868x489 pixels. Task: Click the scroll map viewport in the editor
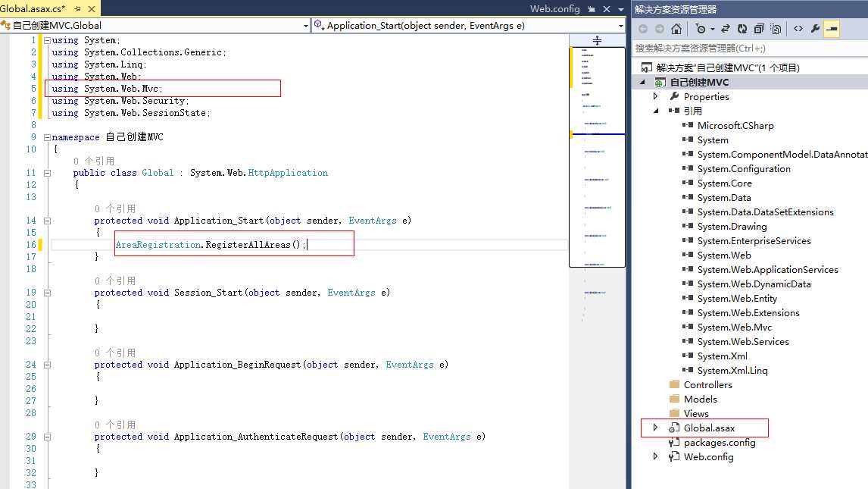pyautogui.click(x=597, y=157)
